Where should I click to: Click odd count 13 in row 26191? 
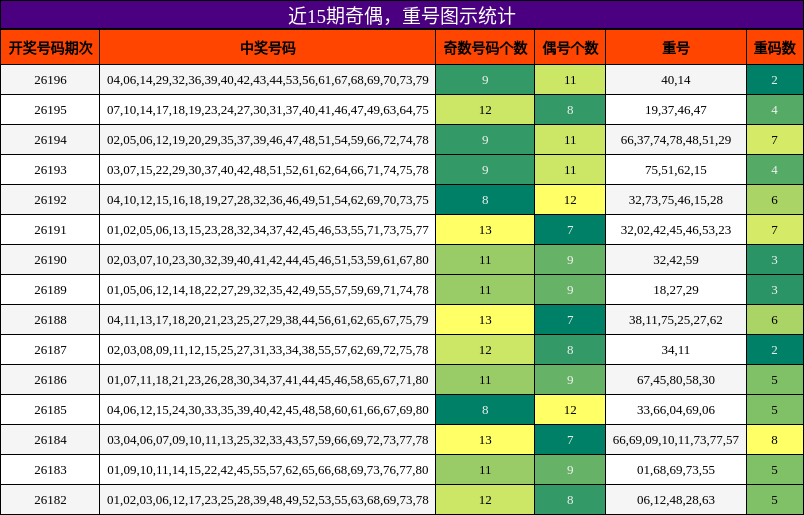[x=485, y=230]
